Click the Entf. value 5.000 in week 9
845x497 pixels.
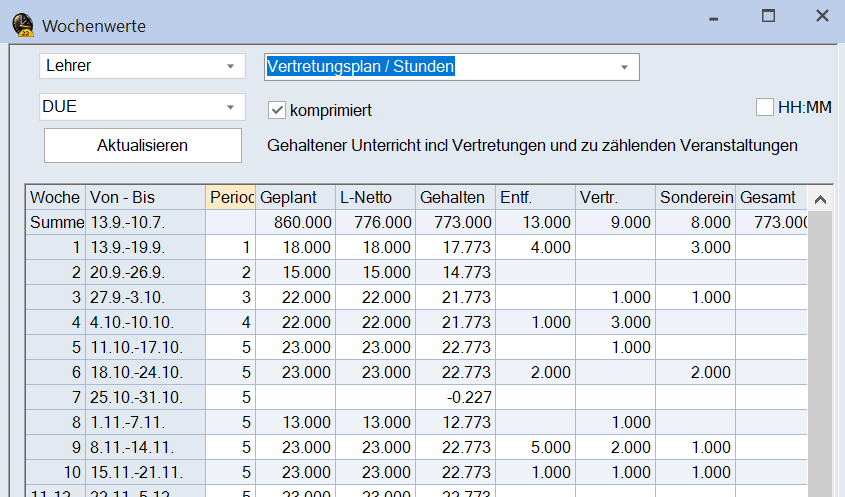pyautogui.click(x=534, y=445)
